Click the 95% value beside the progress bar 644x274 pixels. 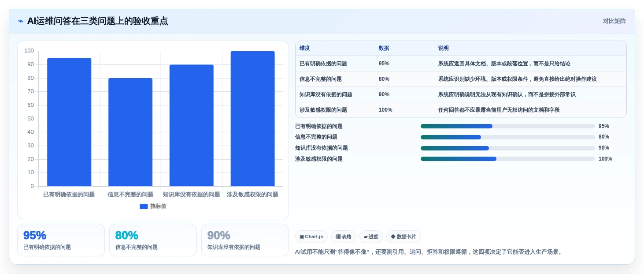(x=604, y=126)
